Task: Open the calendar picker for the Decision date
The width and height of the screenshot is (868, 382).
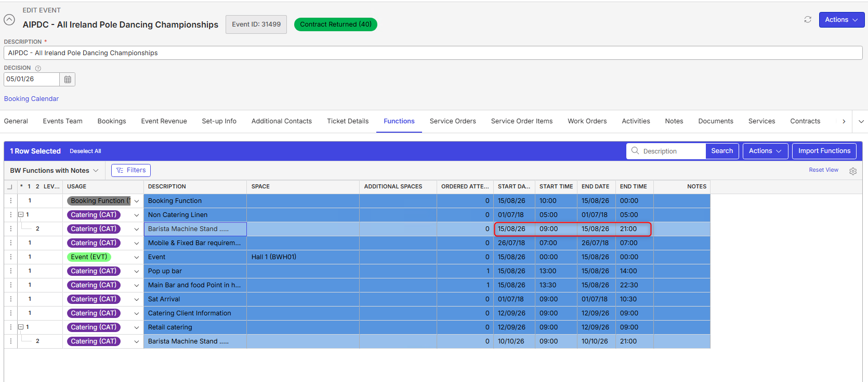Action: [x=68, y=80]
